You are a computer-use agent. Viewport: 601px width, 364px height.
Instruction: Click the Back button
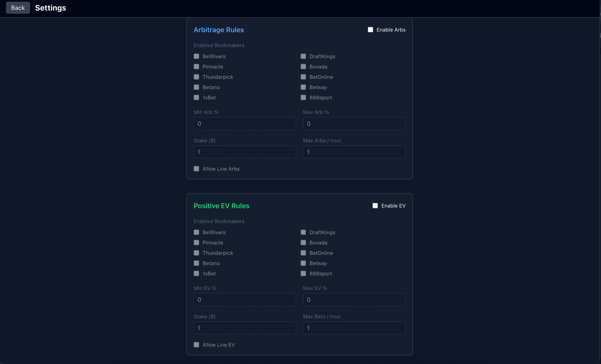[18, 8]
